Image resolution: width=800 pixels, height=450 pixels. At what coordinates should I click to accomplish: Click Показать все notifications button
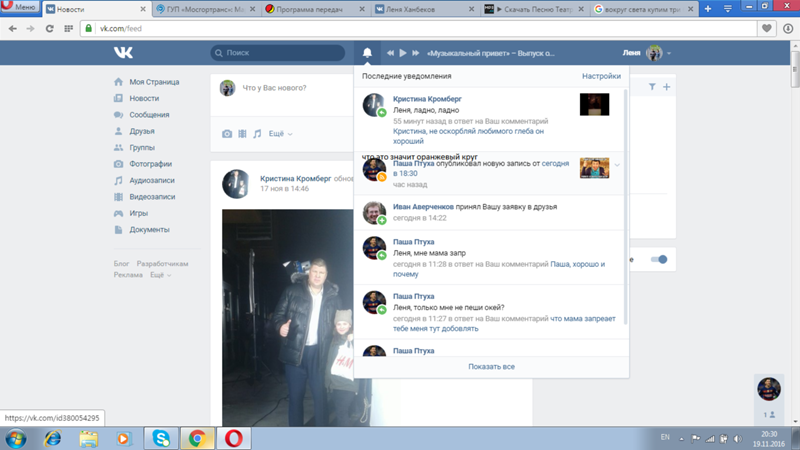click(x=491, y=367)
